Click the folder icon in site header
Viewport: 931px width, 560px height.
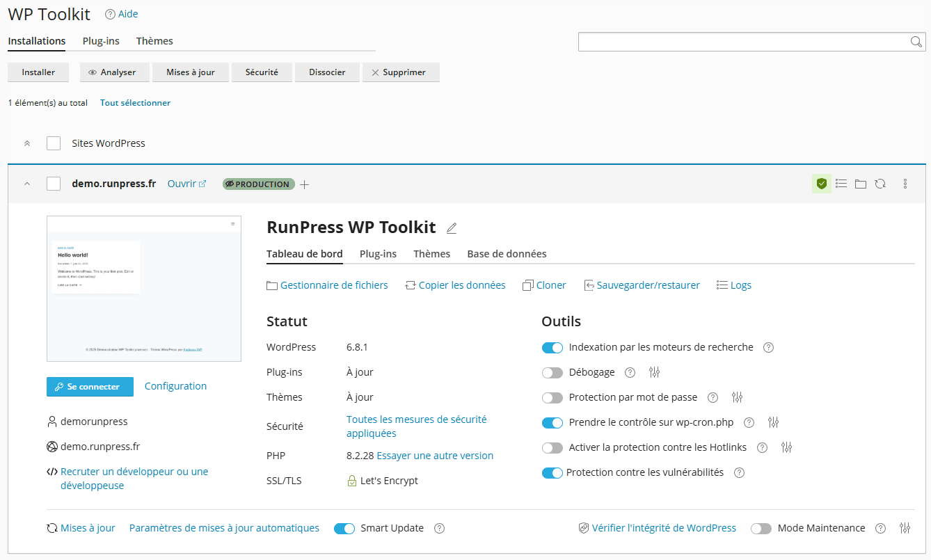click(861, 184)
